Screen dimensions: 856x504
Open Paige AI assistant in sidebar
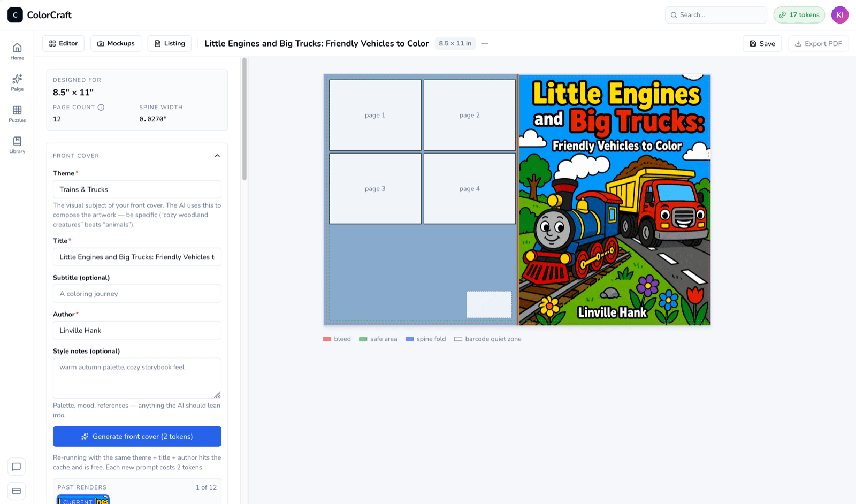(17, 82)
